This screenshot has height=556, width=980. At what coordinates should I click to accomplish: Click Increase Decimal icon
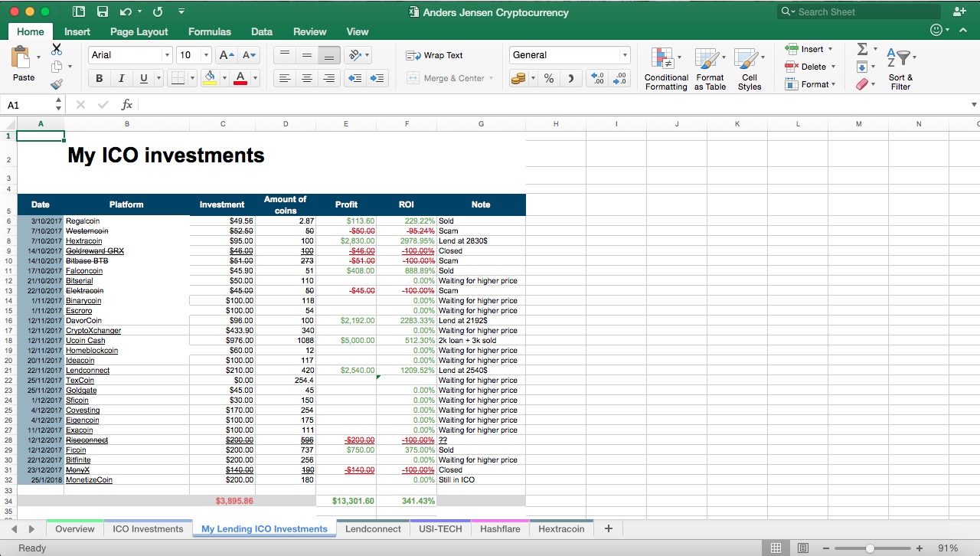tap(598, 78)
